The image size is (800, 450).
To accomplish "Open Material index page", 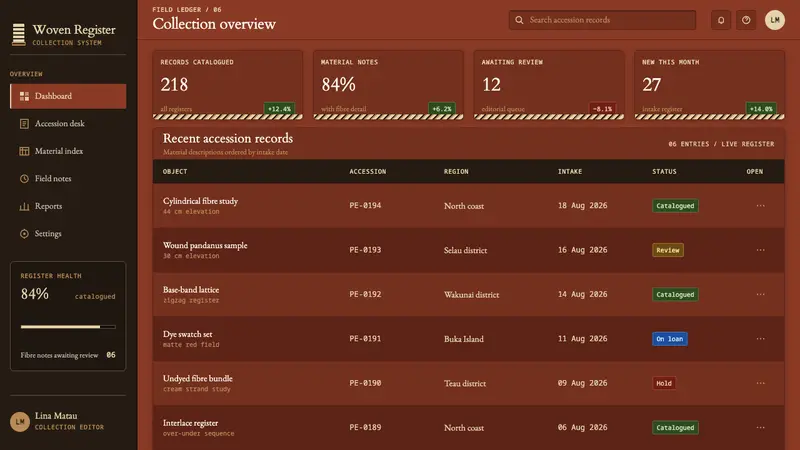I will [x=68, y=151].
